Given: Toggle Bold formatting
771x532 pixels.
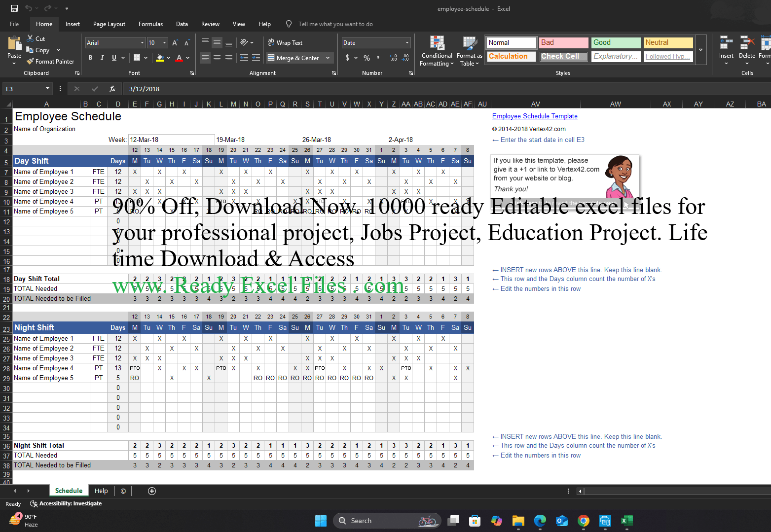Looking at the screenshot, I should click(90, 58).
